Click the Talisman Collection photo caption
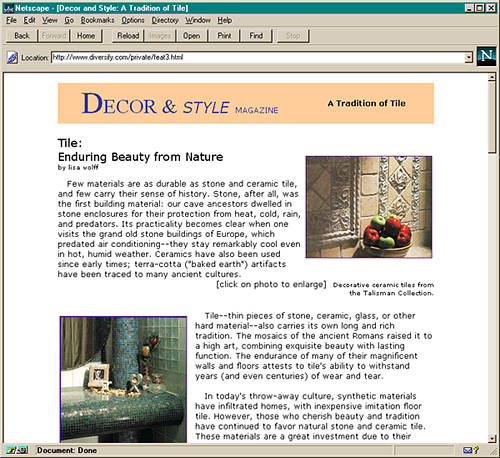The width and height of the screenshot is (500, 458). click(x=383, y=289)
